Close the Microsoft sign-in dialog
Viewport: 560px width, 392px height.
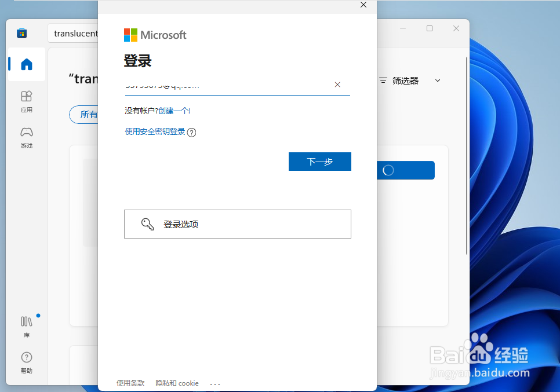click(363, 5)
